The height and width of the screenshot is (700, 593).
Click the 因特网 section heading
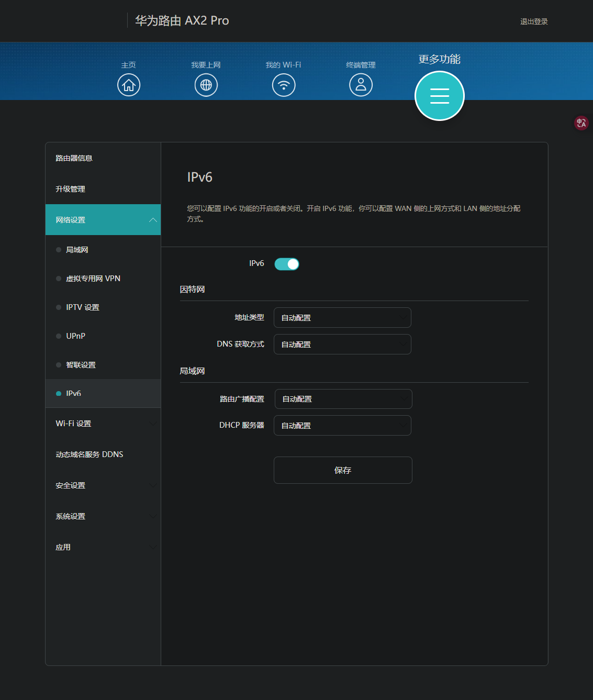pyautogui.click(x=193, y=290)
